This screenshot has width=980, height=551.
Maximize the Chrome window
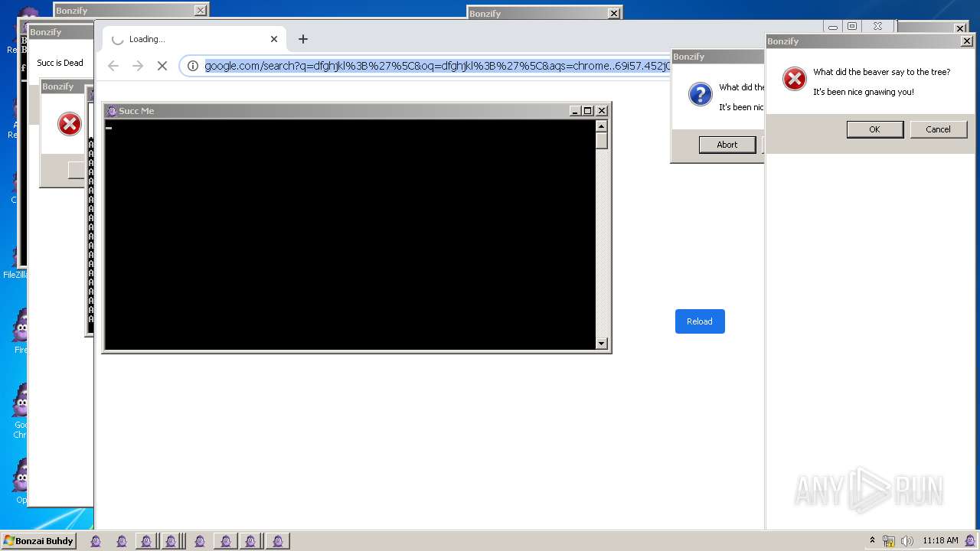pyautogui.click(x=852, y=26)
